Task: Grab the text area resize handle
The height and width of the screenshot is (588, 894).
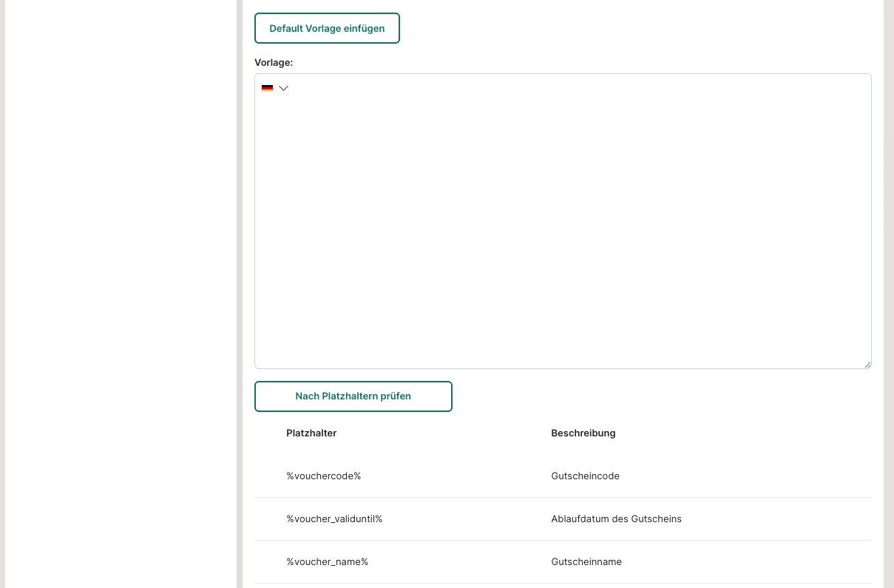Action: coord(867,365)
